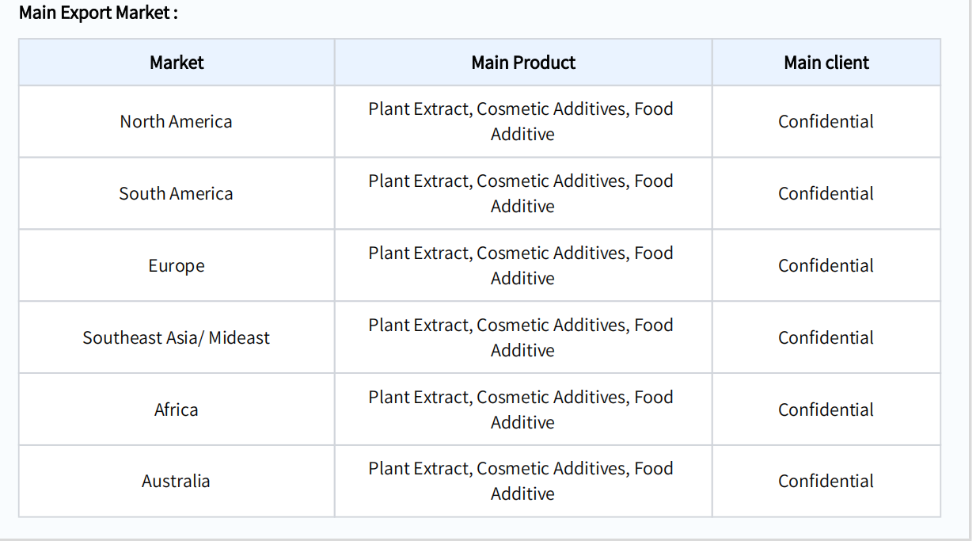This screenshot has height=556, width=980.
Task: Click Europe's main product text
Action: point(522,265)
